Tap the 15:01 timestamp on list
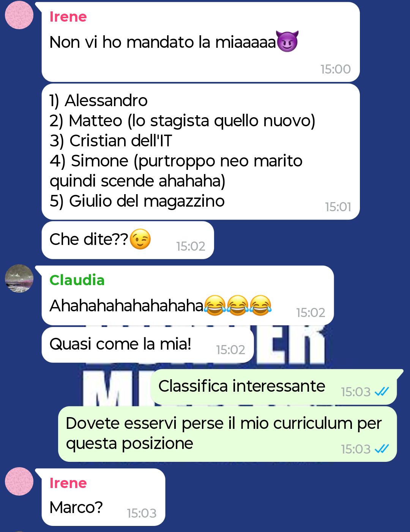 338,207
